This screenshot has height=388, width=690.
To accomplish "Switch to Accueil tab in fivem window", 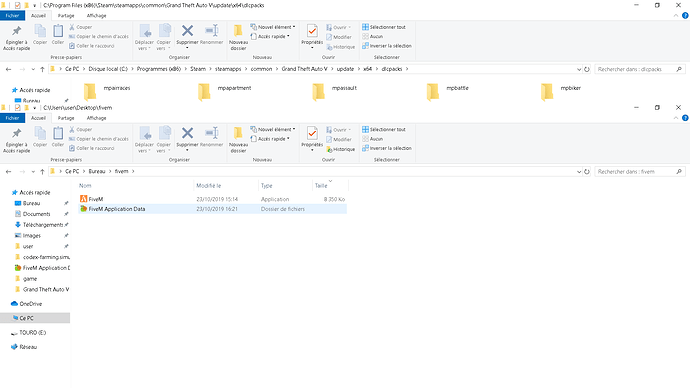I will [38, 118].
